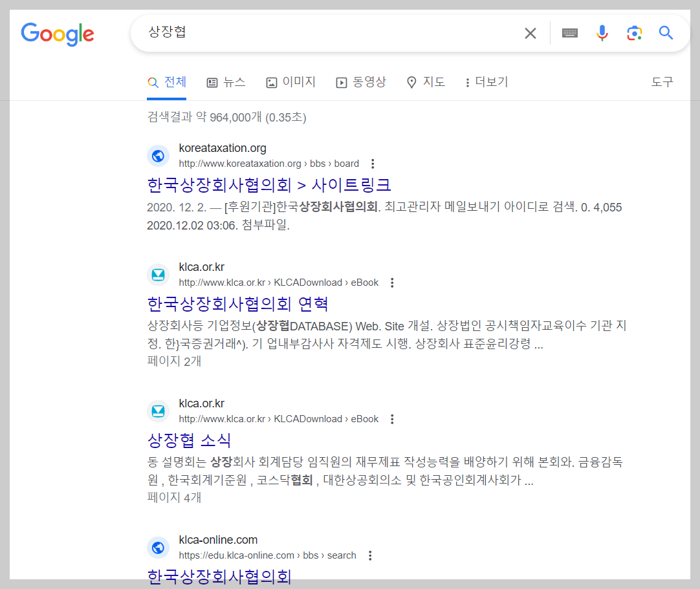Click 페이지 4개 under 상장협 소식 result
This screenshot has width=700, height=589.
pos(174,497)
